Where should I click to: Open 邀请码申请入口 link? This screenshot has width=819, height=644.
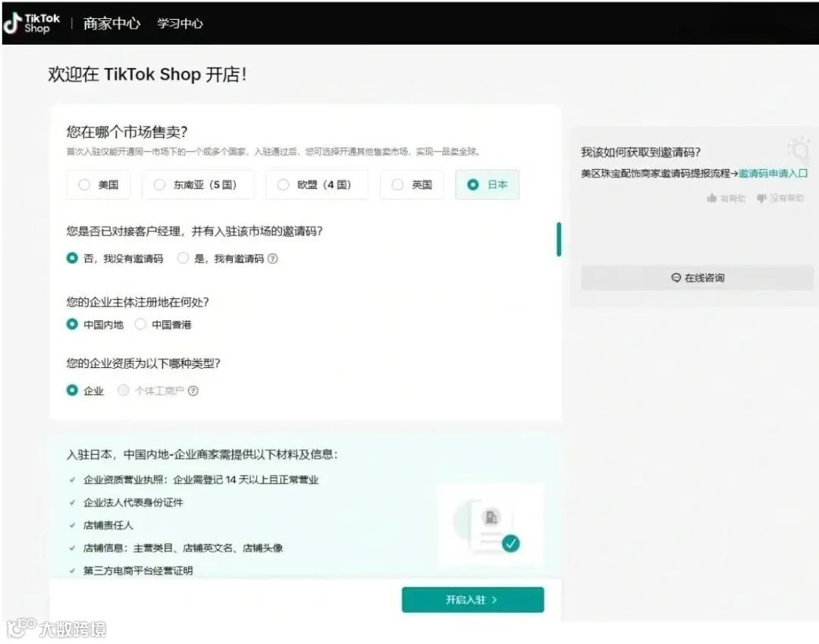click(x=773, y=174)
